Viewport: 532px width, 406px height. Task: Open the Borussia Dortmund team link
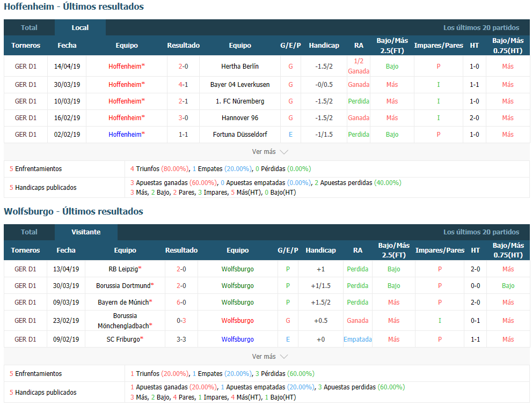click(123, 286)
